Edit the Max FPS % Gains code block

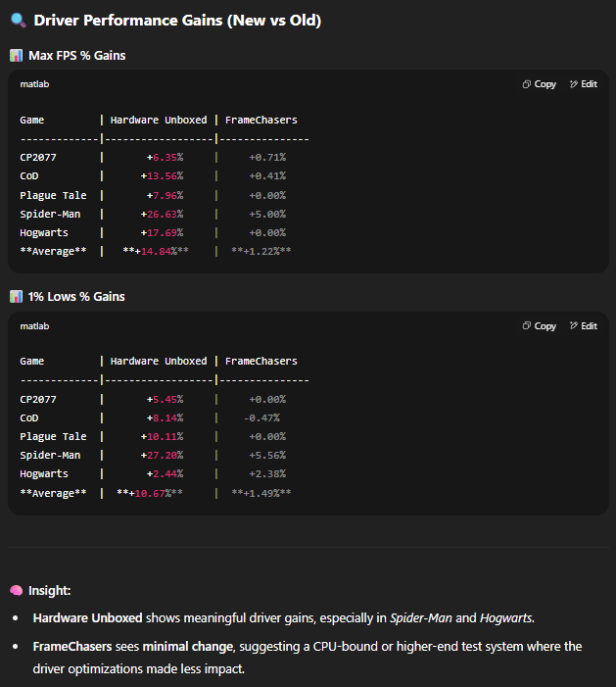click(584, 84)
